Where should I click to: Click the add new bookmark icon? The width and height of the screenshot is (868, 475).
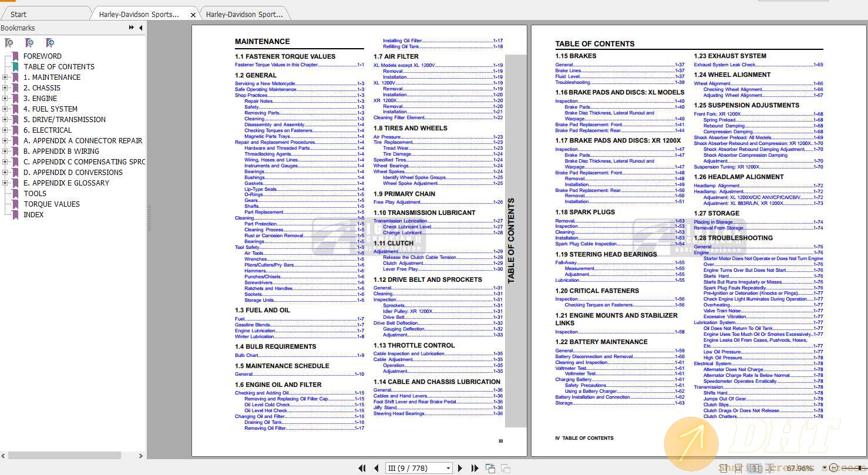[x=29, y=43]
